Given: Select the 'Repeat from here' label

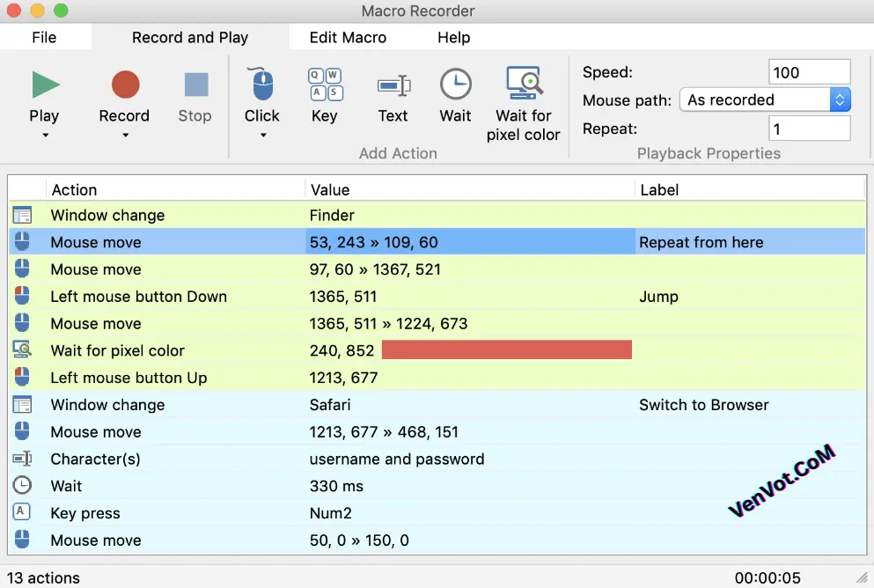Looking at the screenshot, I should 701,242.
